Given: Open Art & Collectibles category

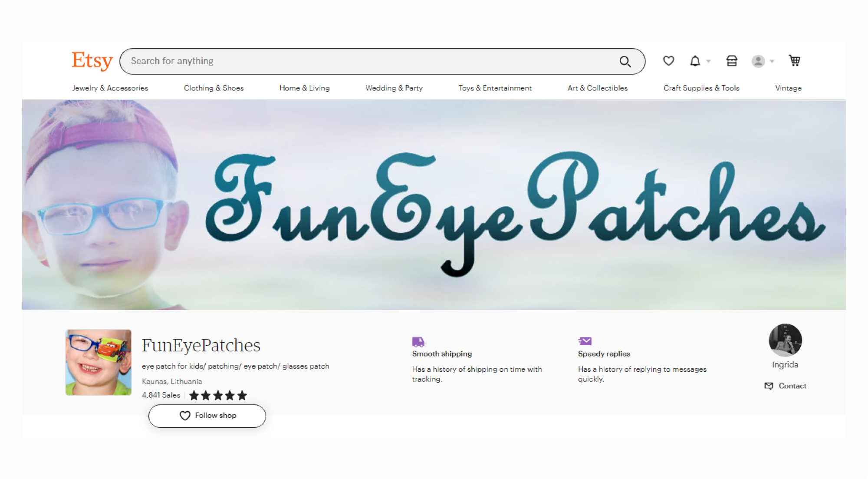Looking at the screenshot, I should 598,88.
